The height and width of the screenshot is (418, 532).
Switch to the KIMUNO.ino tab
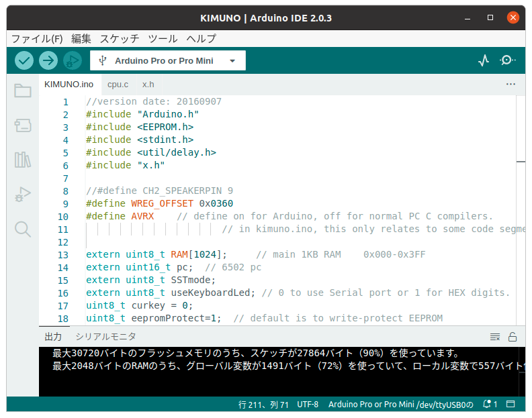pos(69,85)
